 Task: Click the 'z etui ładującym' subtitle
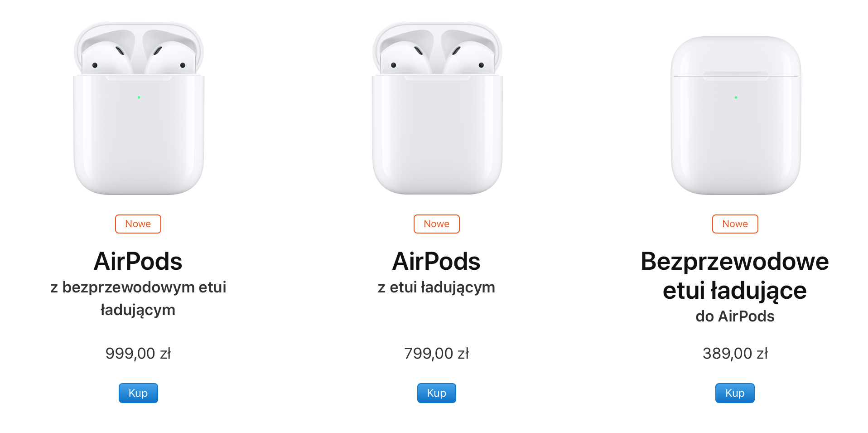point(437,287)
